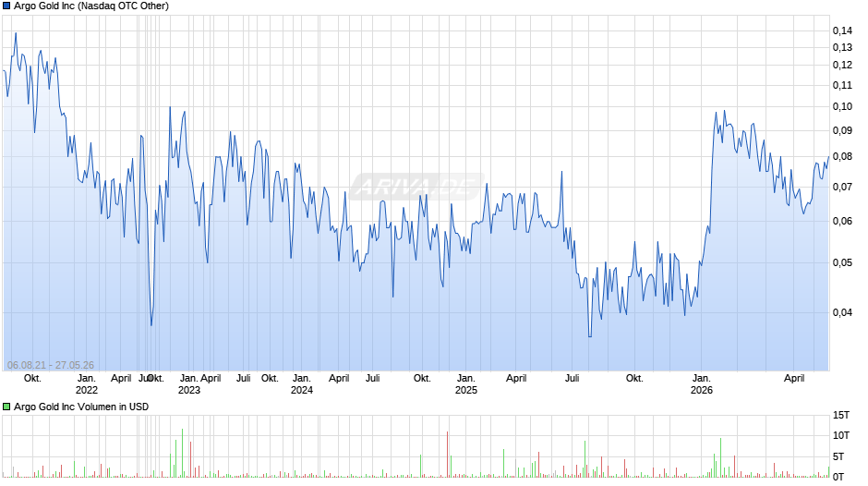Screen dimensions: 868x486
Task: Click the 0,08 price axis label
Action: (x=842, y=157)
